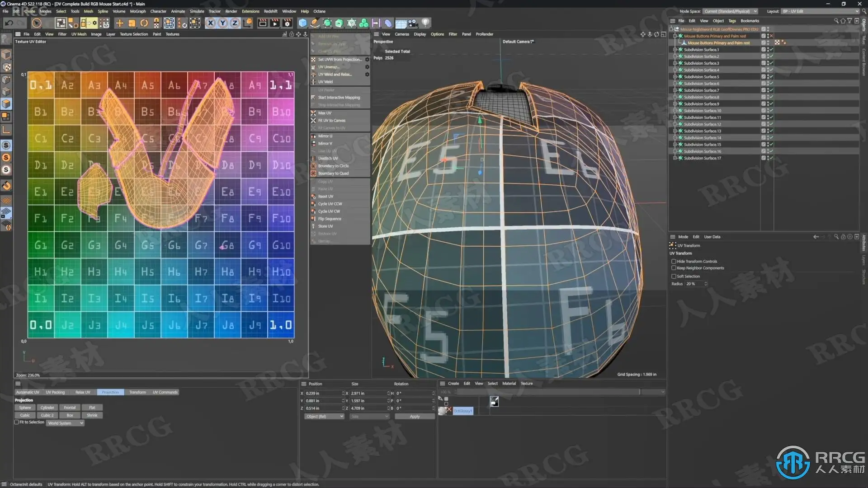
Task: Click the Render View clapperboard icon
Action: 262,23
